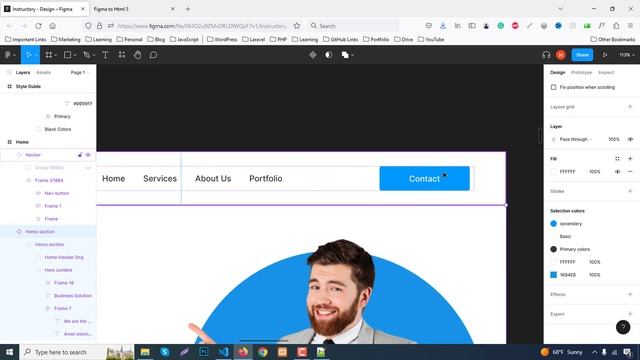Switch to the Prototype tab
Image resolution: width=640 pixels, height=360 pixels.
coord(581,72)
